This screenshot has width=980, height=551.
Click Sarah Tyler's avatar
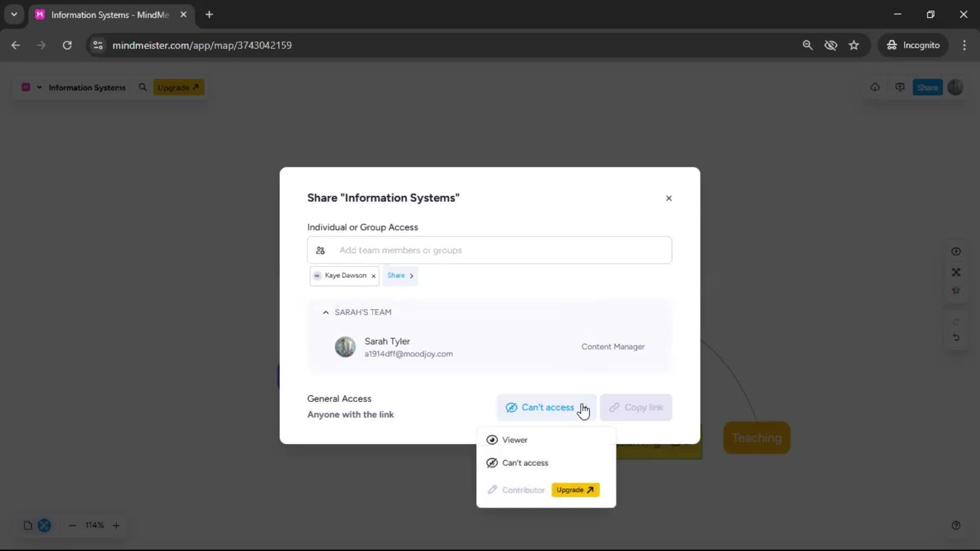point(345,347)
